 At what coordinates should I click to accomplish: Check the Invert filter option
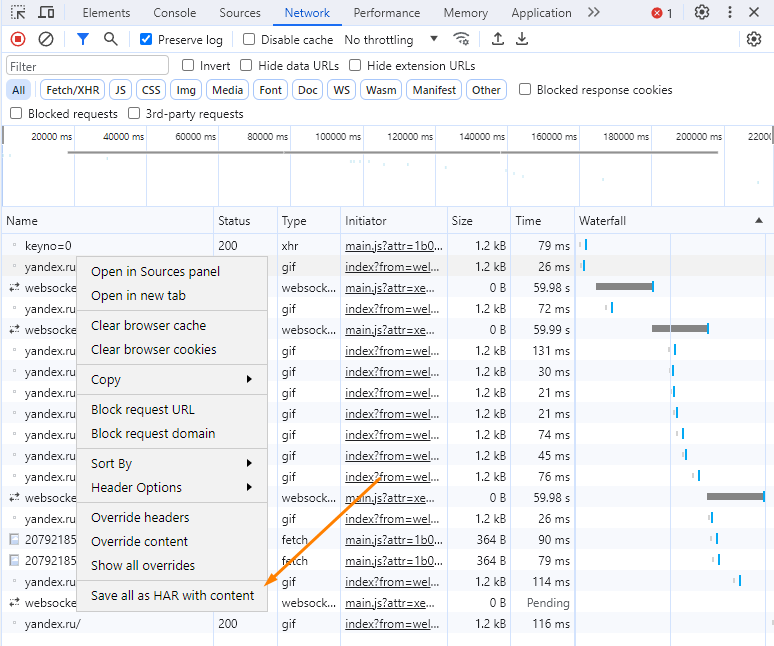[188, 65]
